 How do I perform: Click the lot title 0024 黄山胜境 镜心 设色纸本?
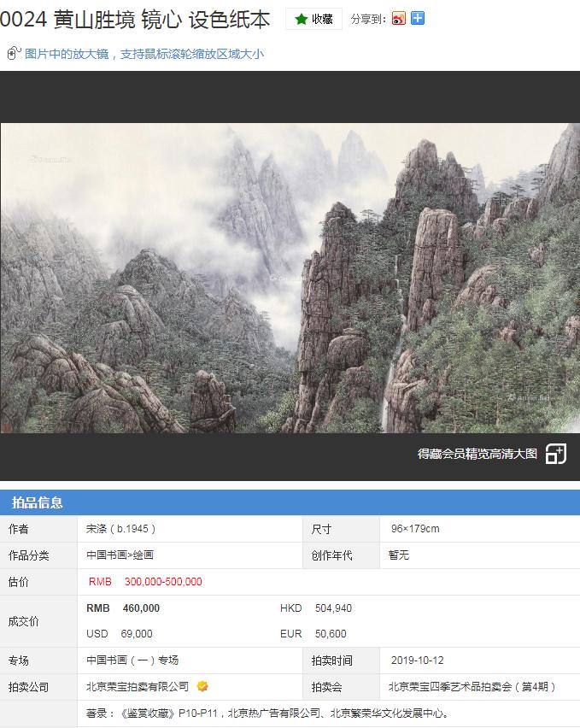coord(135,20)
